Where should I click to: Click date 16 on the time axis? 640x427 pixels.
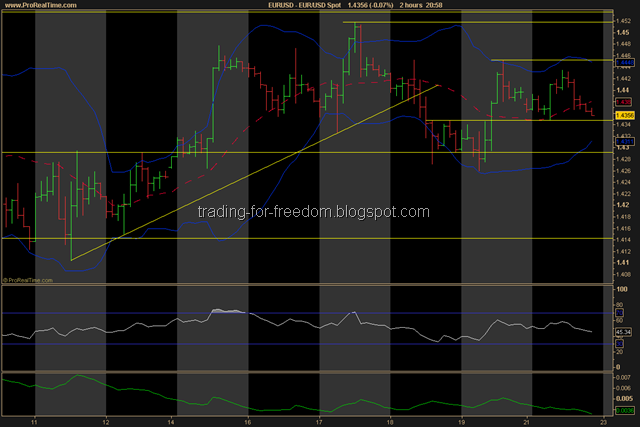tap(248, 422)
